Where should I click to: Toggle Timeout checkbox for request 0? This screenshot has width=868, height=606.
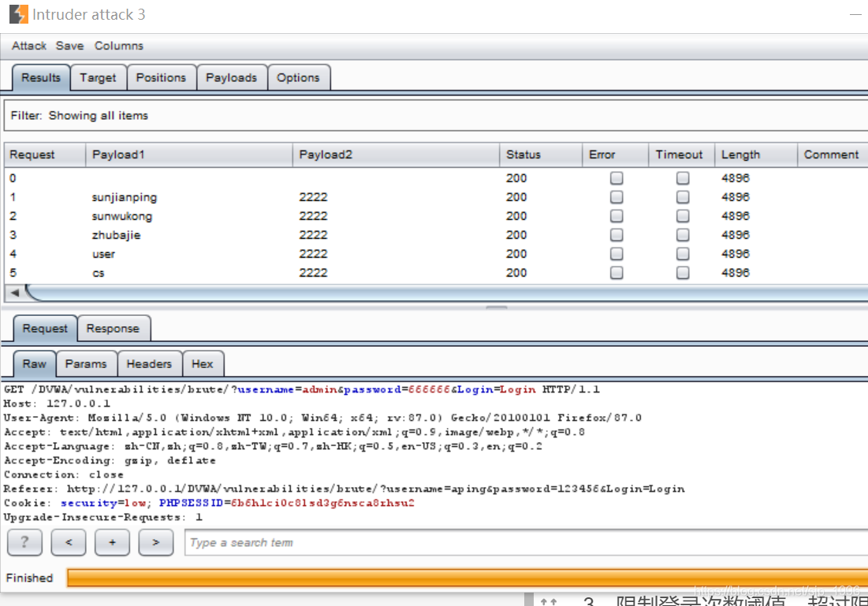[683, 178]
